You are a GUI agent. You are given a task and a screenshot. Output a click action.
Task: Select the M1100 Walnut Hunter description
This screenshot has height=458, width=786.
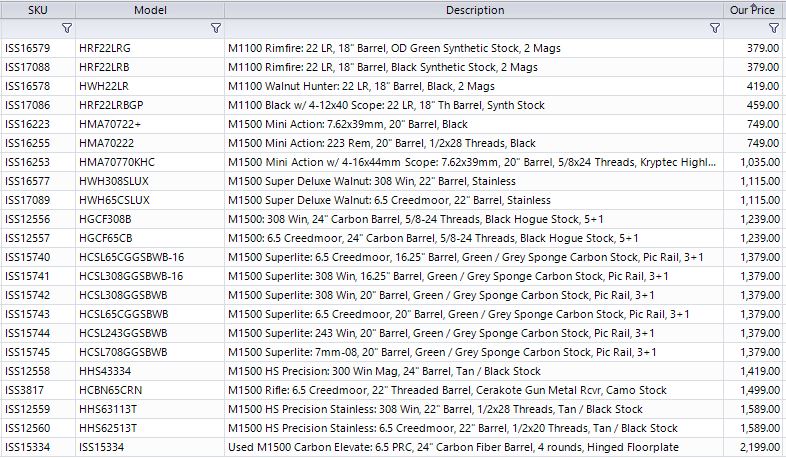474,86
